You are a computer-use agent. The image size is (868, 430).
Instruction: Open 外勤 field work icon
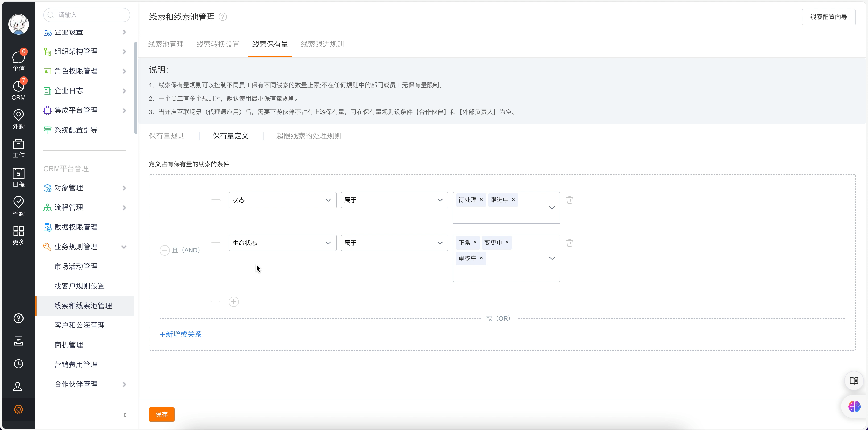coord(19,119)
